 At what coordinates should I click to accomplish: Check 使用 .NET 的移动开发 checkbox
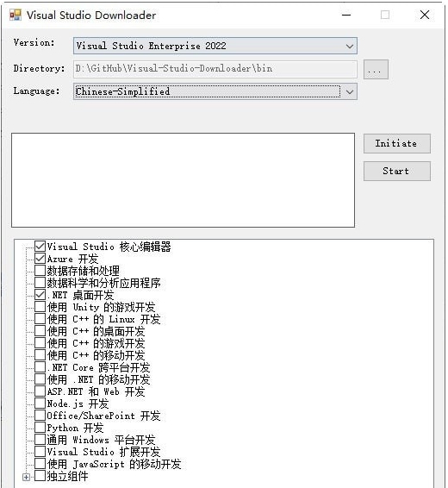pos(40,379)
